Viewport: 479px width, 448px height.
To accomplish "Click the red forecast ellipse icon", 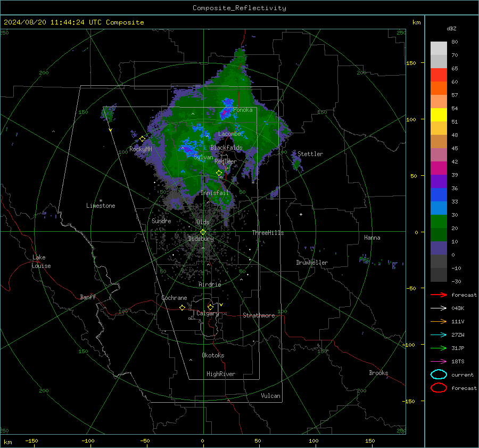I will pyautogui.click(x=439, y=388).
